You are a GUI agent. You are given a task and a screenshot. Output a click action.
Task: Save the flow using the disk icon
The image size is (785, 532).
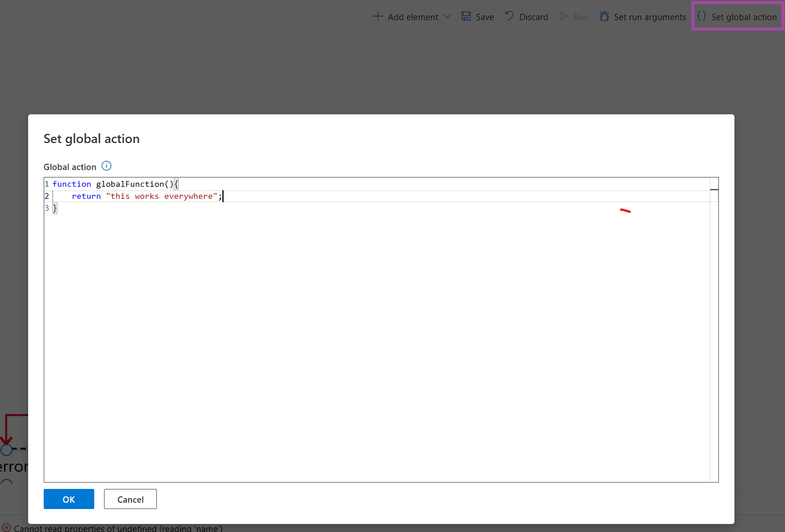point(466,16)
